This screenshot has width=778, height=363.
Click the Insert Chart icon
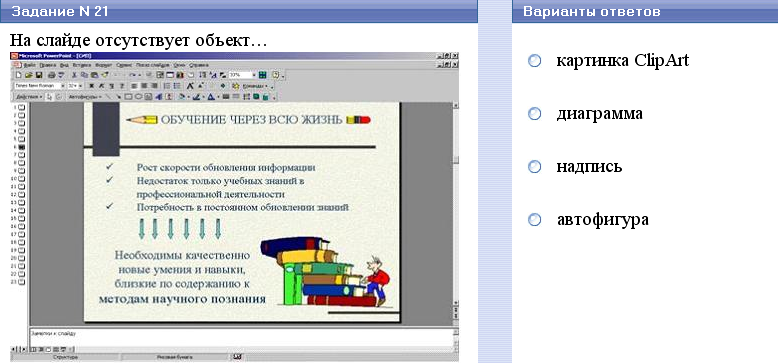pos(180,75)
